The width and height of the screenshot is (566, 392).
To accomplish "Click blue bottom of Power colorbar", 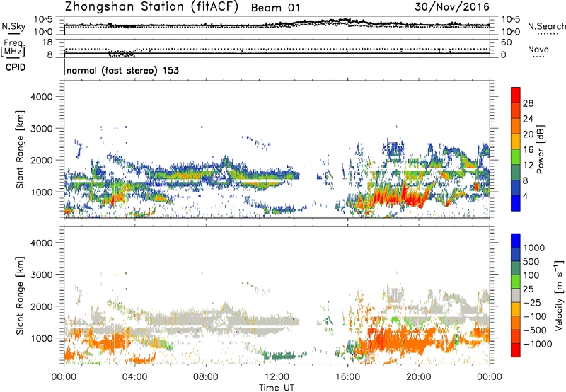I will pos(516,204).
